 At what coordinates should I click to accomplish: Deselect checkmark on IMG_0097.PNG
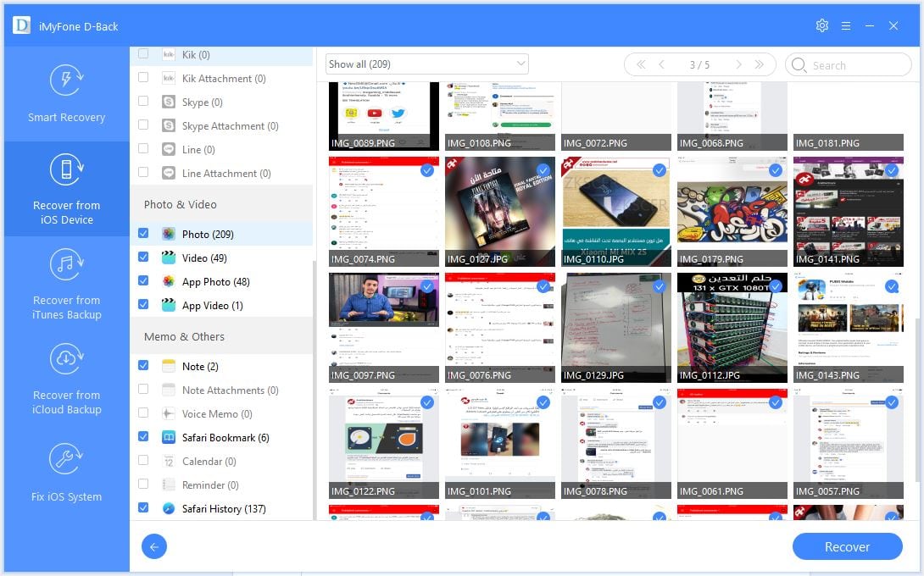(427, 287)
